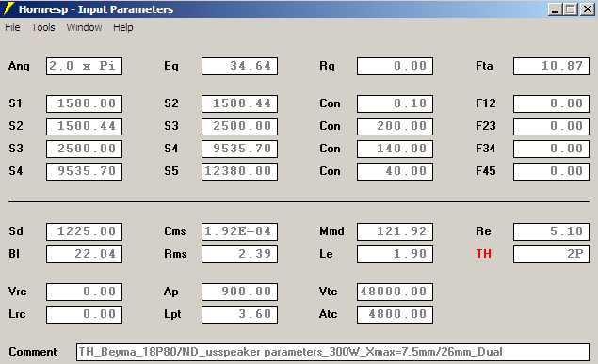This screenshot has height=364, width=598.
Task: Select the Con field showing 0.10
Action: (396, 104)
